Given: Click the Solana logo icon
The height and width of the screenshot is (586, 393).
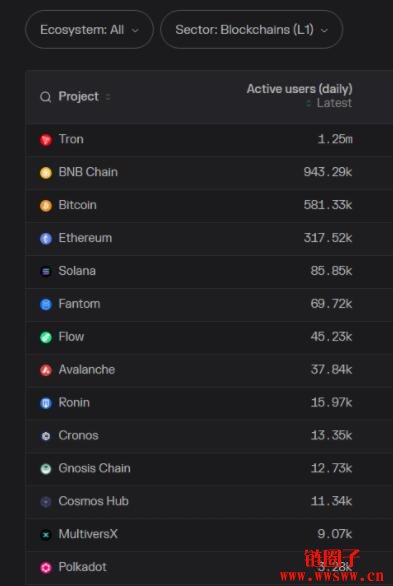Looking at the screenshot, I should (x=46, y=271).
